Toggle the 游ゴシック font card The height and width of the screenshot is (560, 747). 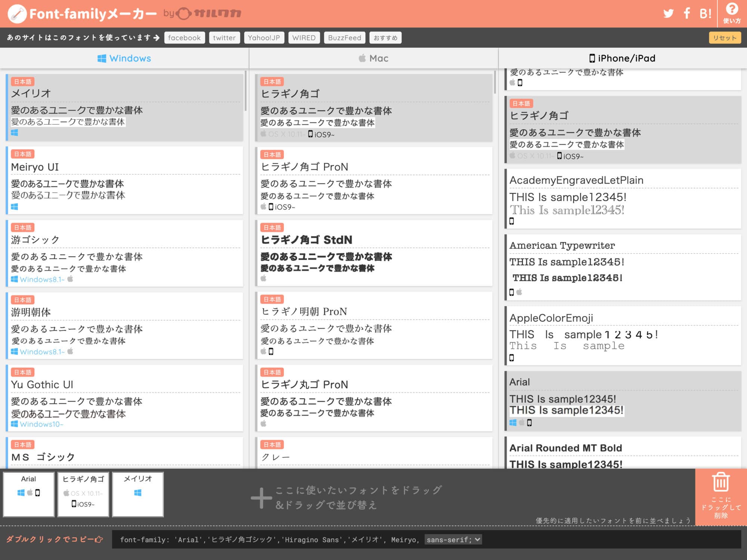point(125,253)
